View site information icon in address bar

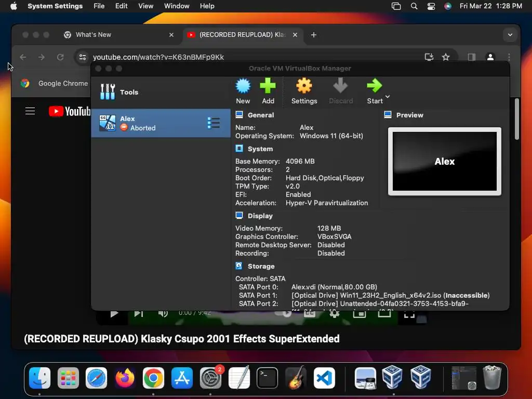click(83, 57)
